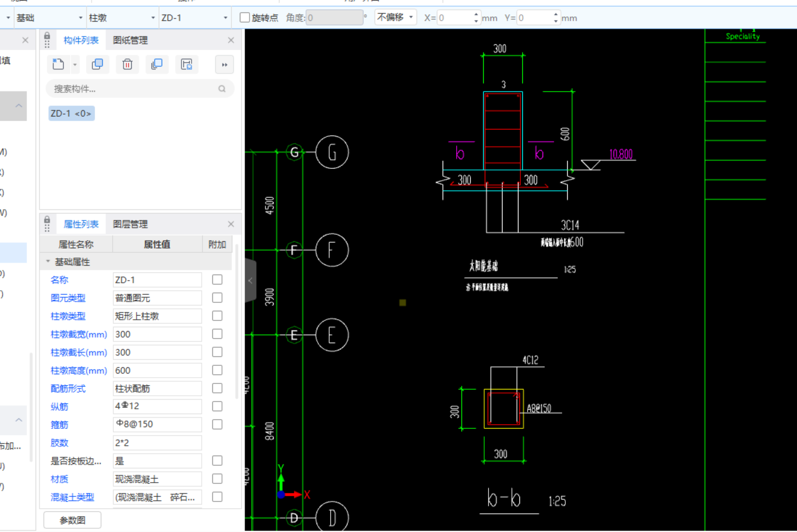Switch to 图纸管理 tab
Image resolution: width=797 pixels, height=532 pixels.
(130, 40)
